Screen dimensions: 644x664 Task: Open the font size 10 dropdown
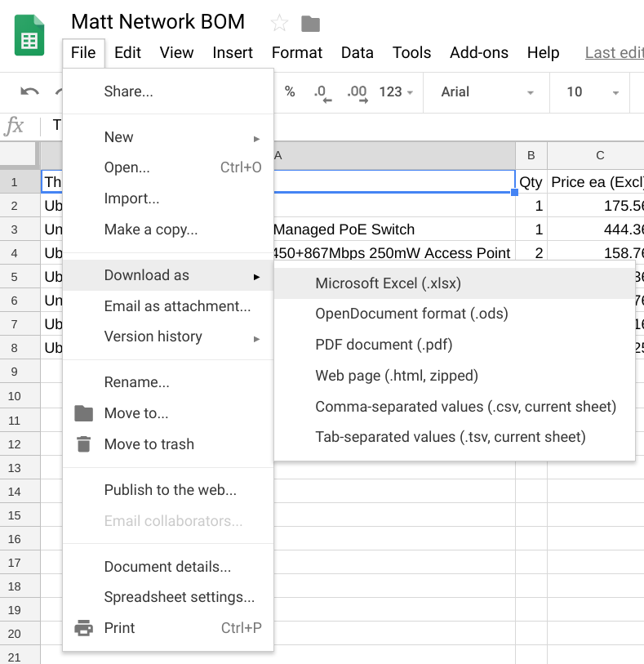coord(591,92)
